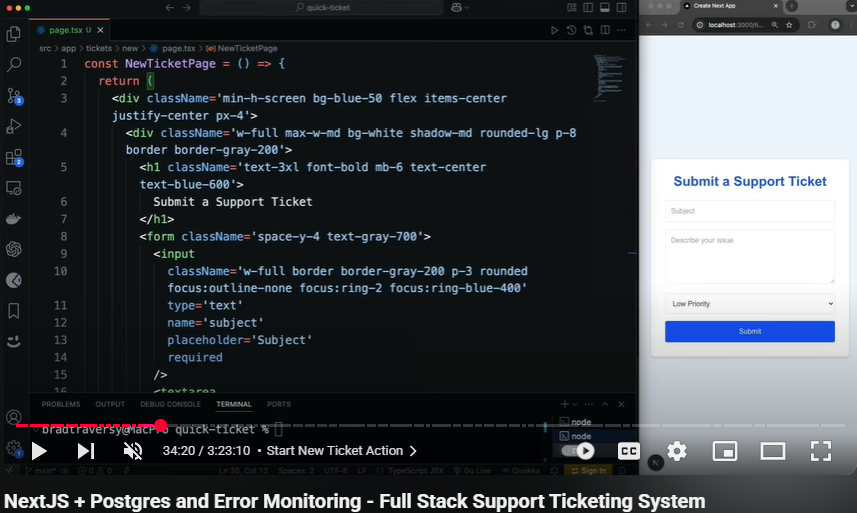This screenshot has height=513, width=857.
Task: Switch to the PORTS panel tab
Action: point(279,404)
